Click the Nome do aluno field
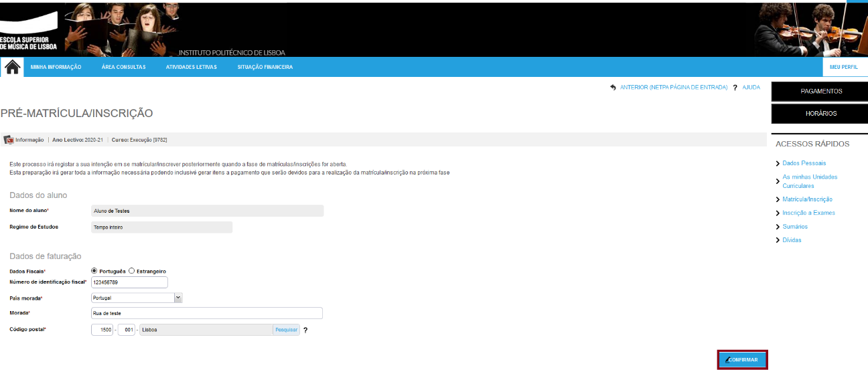 coord(207,211)
